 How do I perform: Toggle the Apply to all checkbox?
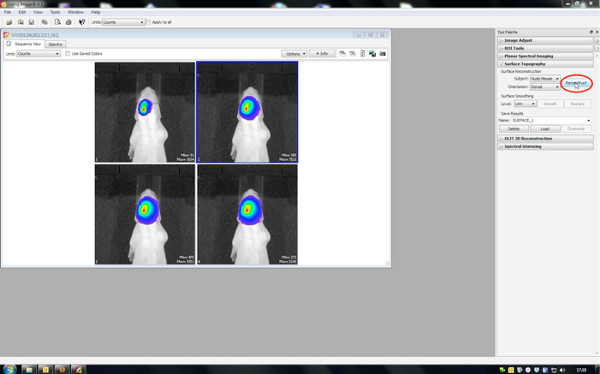click(148, 22)
